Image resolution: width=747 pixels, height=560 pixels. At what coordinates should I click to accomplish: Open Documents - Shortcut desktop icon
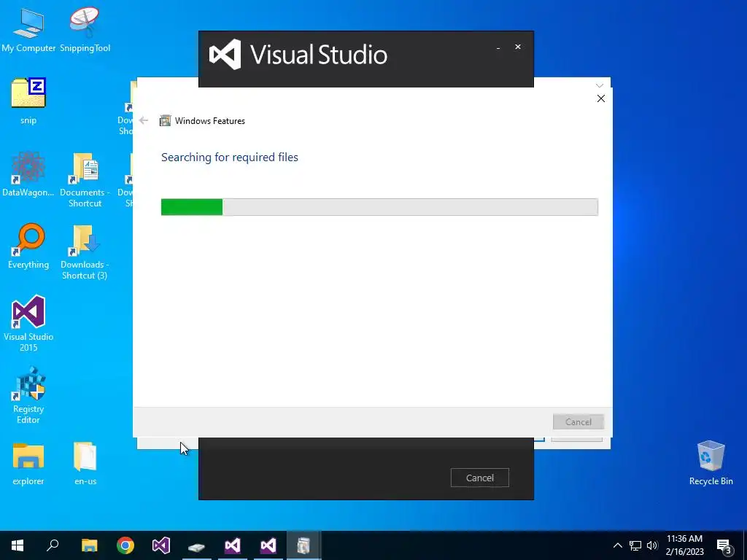(x=85, y=179)
